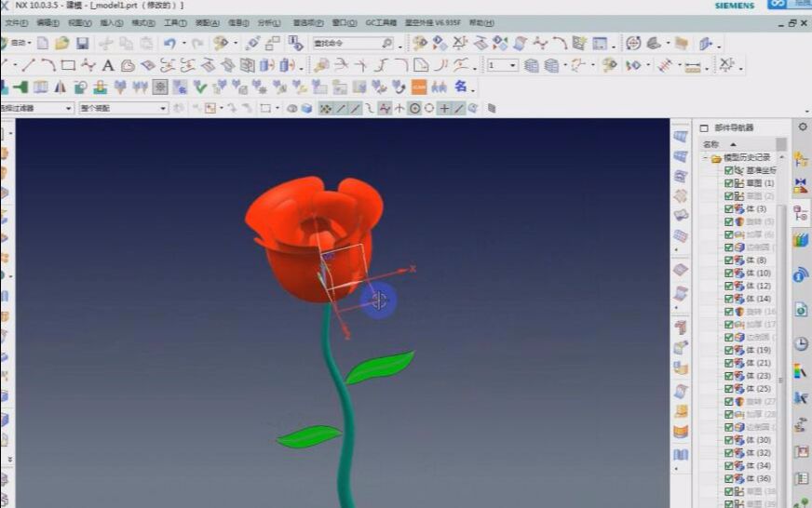Open the GC工具箱 menu
The height and width of the screenshot is (508, 812).
coord(381,22)
